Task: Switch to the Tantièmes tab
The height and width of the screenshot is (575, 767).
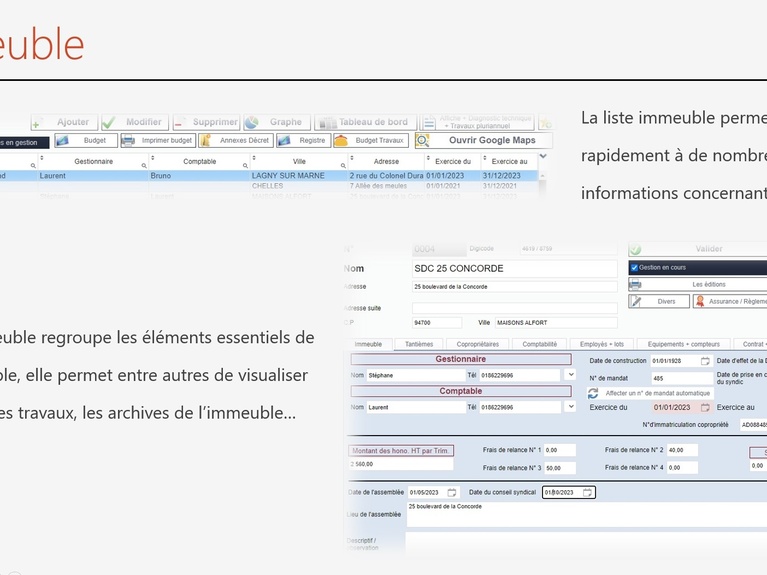Action: [x=418, y=344]
